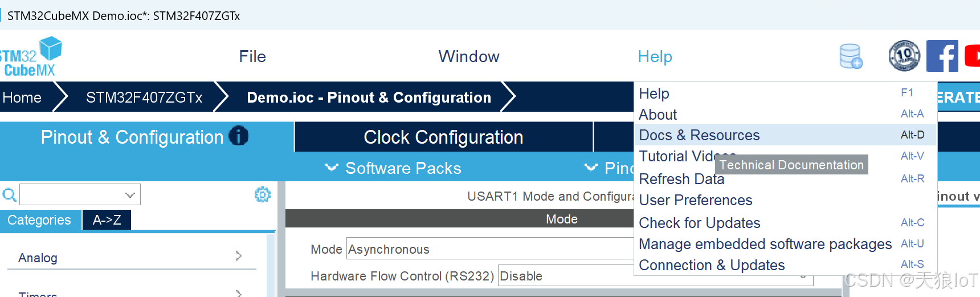Viewport: 980px width, 297px height.
Task: Open the File menu
Action: (252, 56)
